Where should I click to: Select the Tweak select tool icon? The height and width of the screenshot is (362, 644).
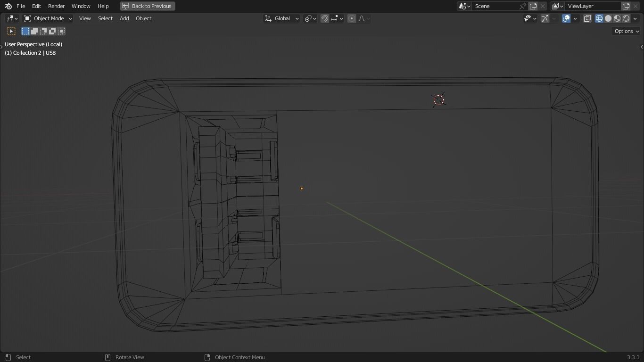[11, 31]
